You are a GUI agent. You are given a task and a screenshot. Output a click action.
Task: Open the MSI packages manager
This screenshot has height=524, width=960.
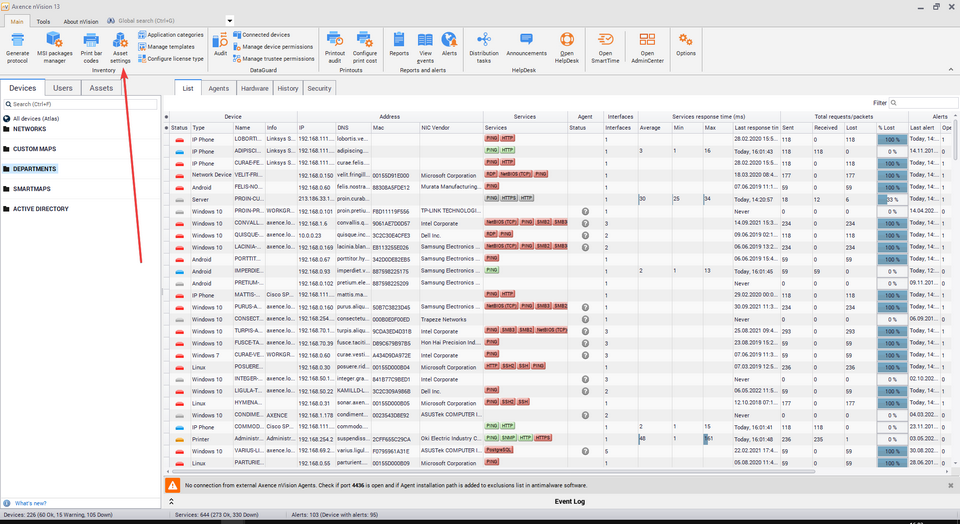click(x=54, y=45)
